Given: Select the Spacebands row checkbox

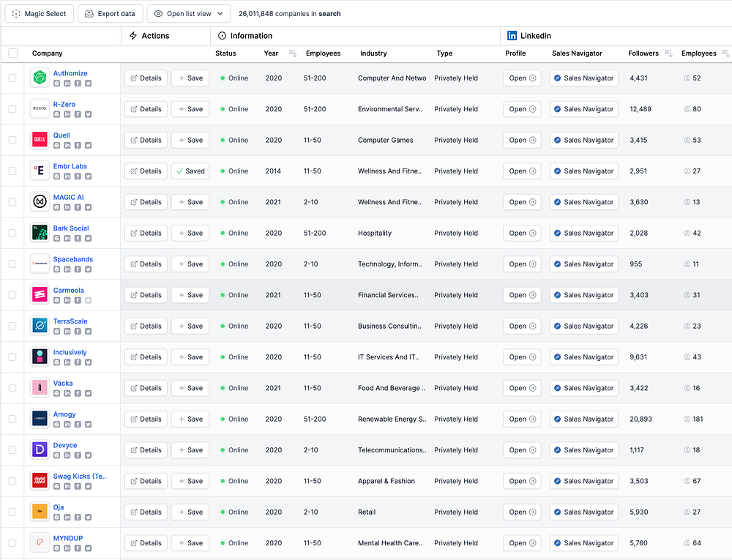Looking at the screenshot, I should point(12,264).
